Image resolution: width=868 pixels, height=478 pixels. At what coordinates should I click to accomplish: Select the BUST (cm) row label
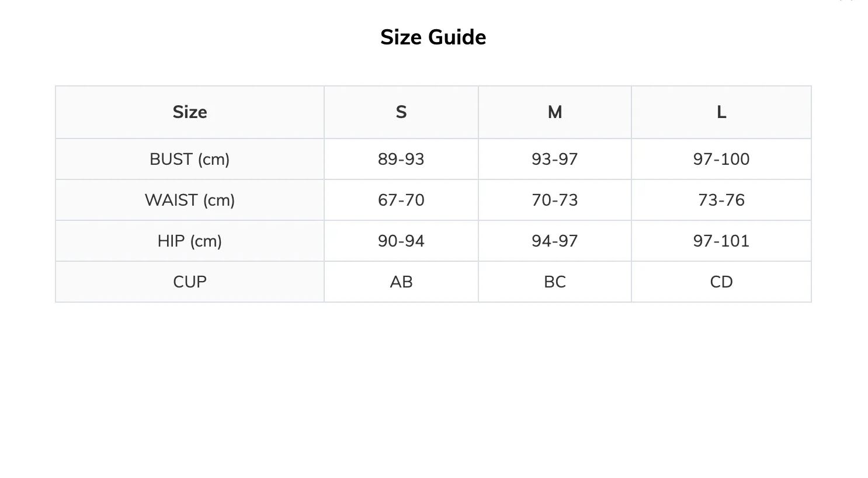point(190,159)
